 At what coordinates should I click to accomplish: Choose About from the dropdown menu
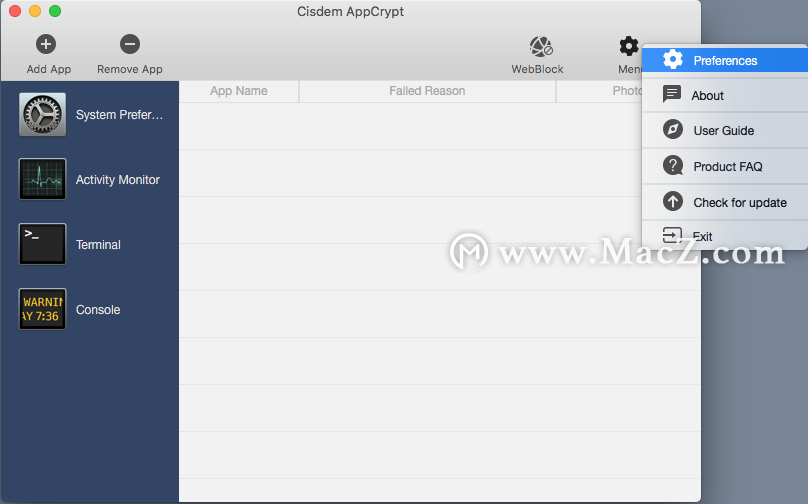pyautogui.click(x=725, y=95)
